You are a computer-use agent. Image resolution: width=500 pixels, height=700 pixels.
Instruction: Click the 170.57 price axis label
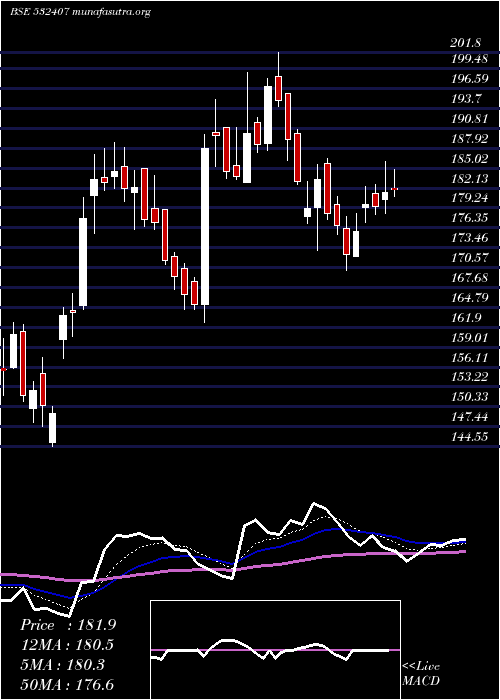tap(468, 258)
